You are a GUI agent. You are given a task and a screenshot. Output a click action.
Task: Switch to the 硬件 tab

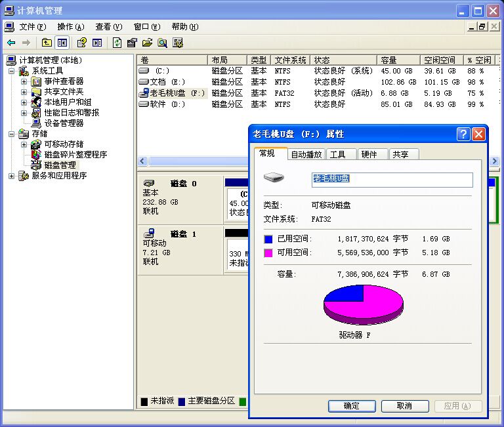click(369, 154)
